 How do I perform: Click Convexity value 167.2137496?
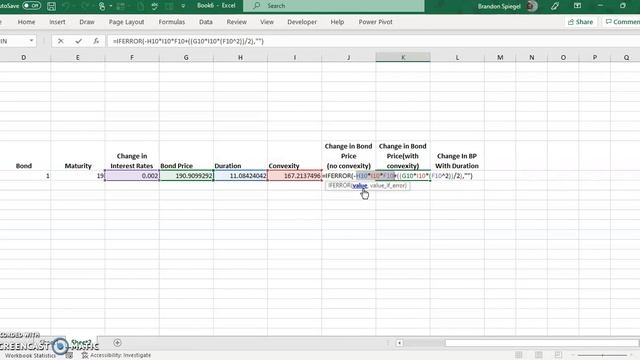pyautogui.click(x=295, y=176)
